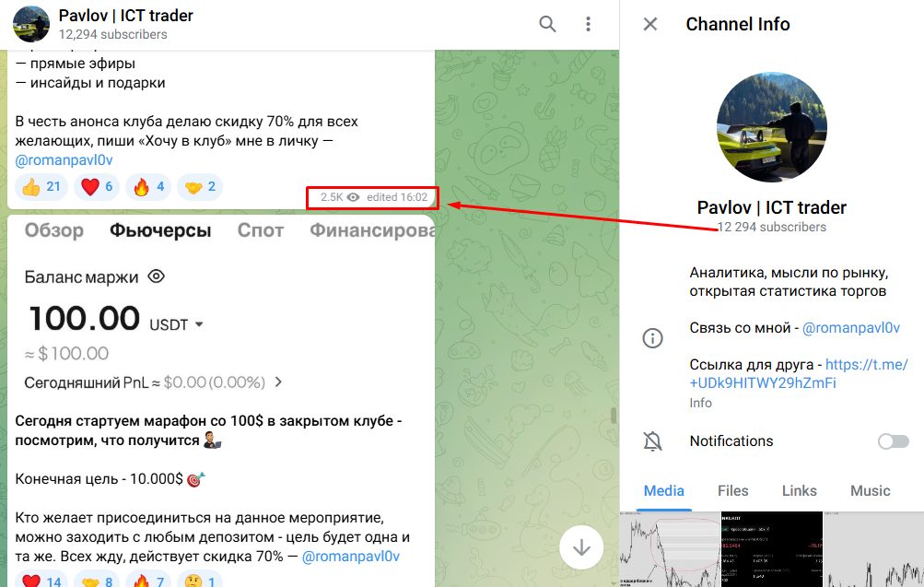Click the red heart reaction with 6
Image resolution: width=924 pixels, height=587 pixels.
[97, 187]
